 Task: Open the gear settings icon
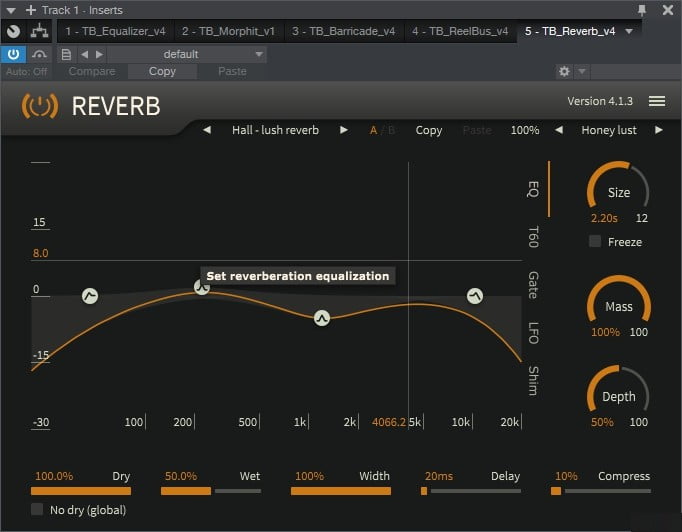pyautogui.click(x=564, y=71)
